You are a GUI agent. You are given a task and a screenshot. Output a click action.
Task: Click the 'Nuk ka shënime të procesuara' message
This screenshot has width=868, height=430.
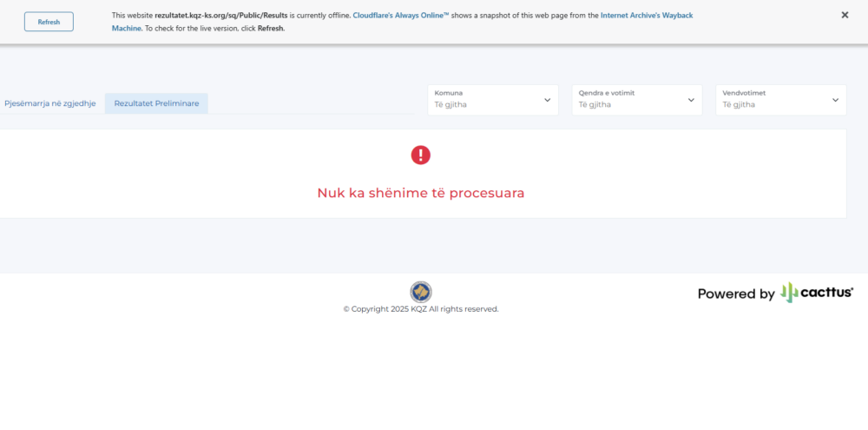(420, 193)
